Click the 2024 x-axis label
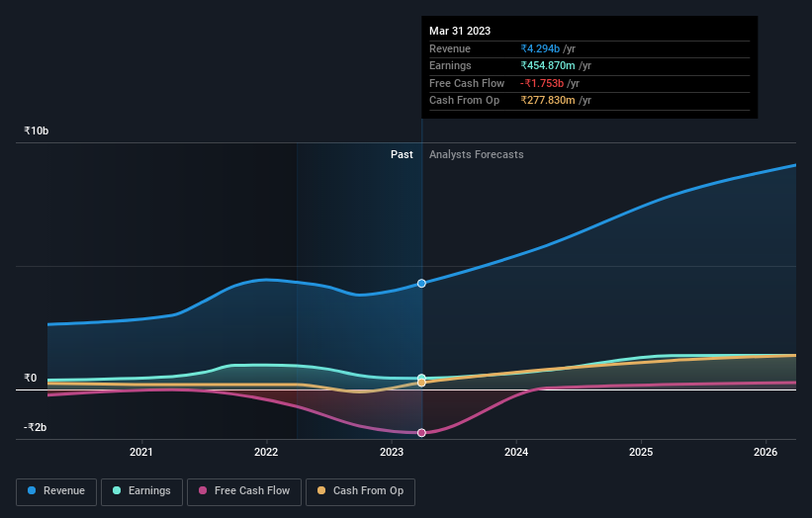This screenshot has width=812, height=518. (516, 452)
